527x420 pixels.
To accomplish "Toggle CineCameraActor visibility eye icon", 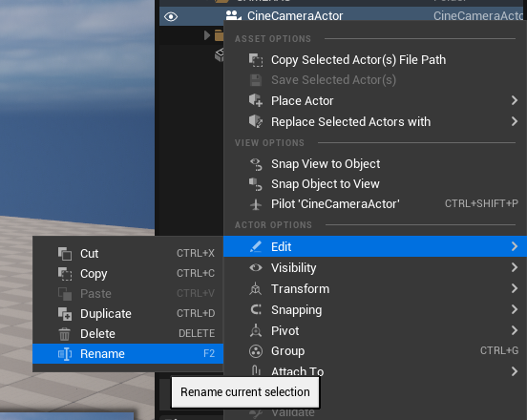I will pyautogui.click(x=171, y=16).
